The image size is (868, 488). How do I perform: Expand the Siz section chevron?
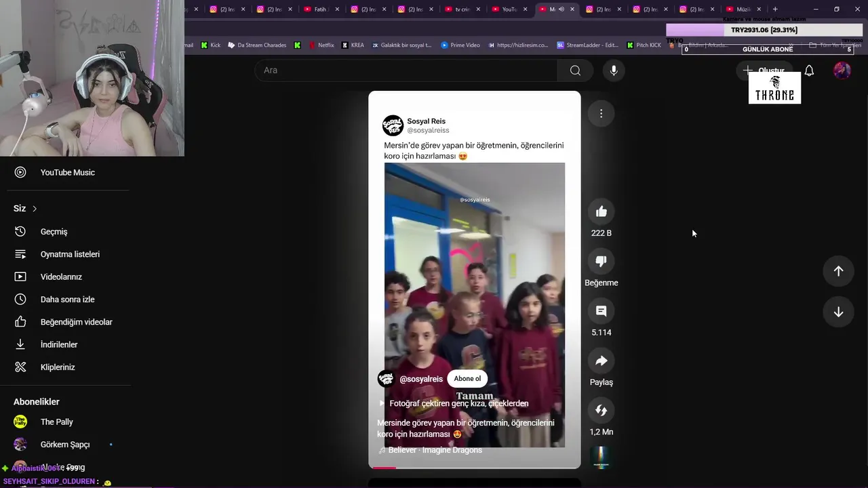tap(35, 209)
